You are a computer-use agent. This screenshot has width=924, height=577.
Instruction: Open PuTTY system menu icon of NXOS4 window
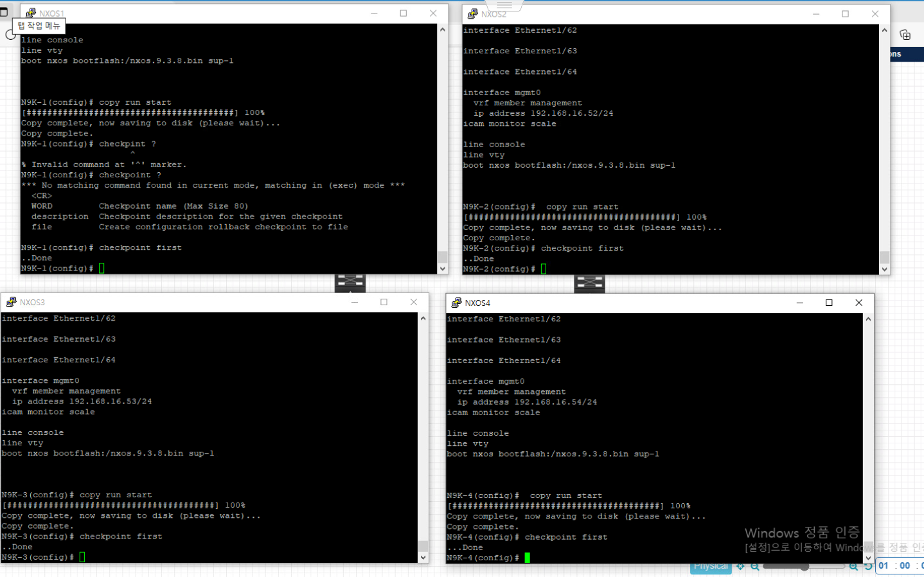pyautogui.click(x=456, y=303)
